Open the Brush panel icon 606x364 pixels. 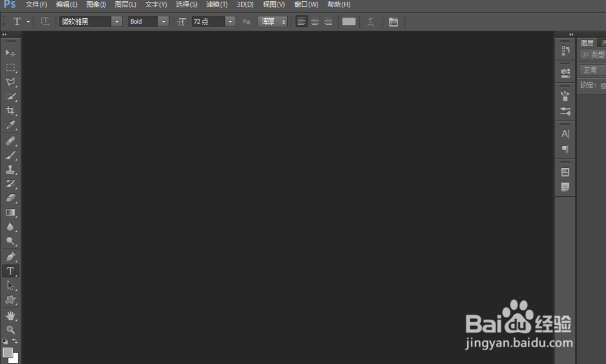click(x=565, y=96)
